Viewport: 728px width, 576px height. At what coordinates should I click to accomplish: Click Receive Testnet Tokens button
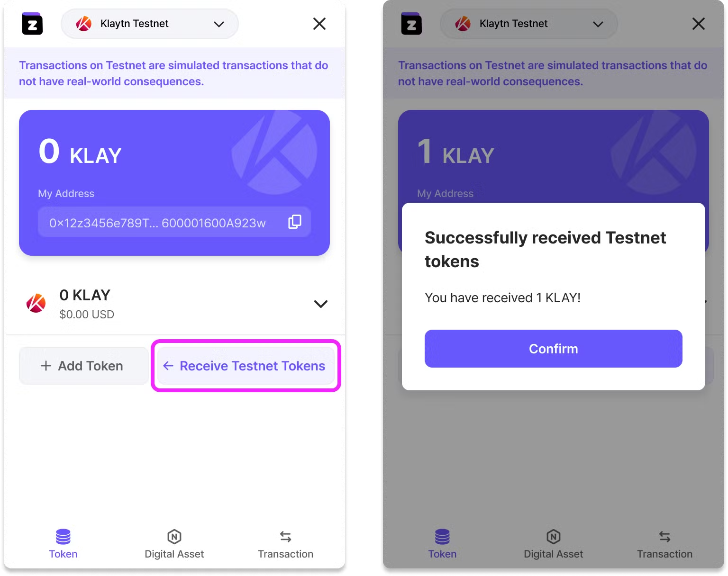click(x=246, y=366)
